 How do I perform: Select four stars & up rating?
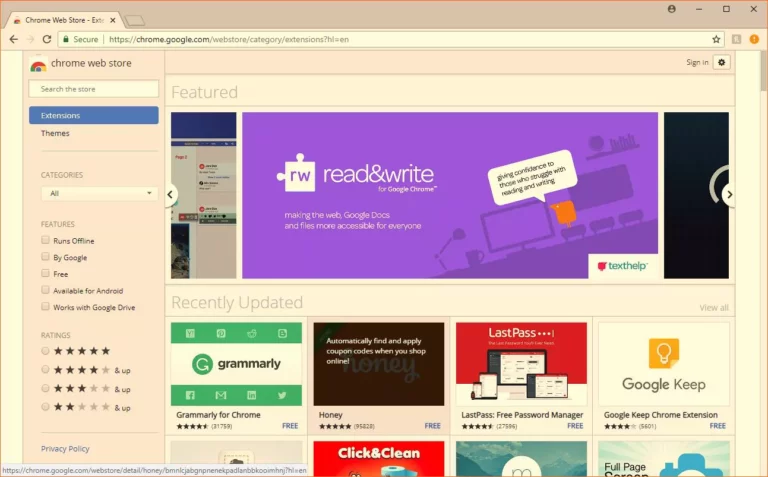coord(46,369)
